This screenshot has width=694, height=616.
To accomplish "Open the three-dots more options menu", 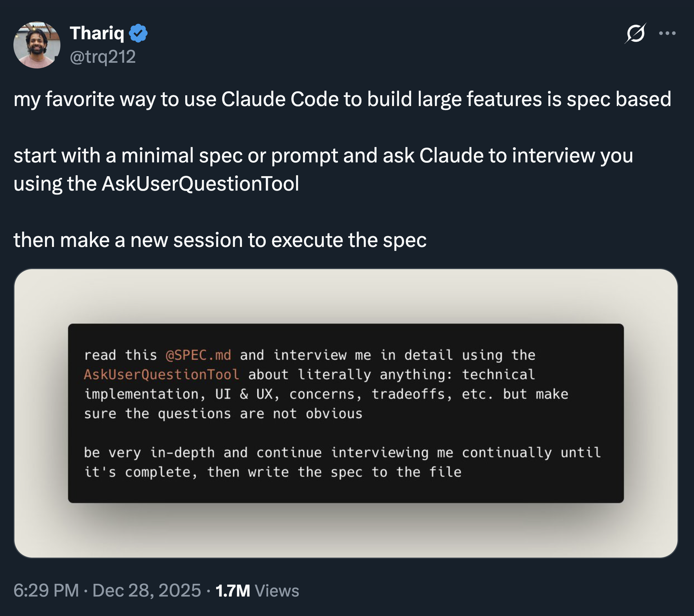I will [x=667, y=33].
